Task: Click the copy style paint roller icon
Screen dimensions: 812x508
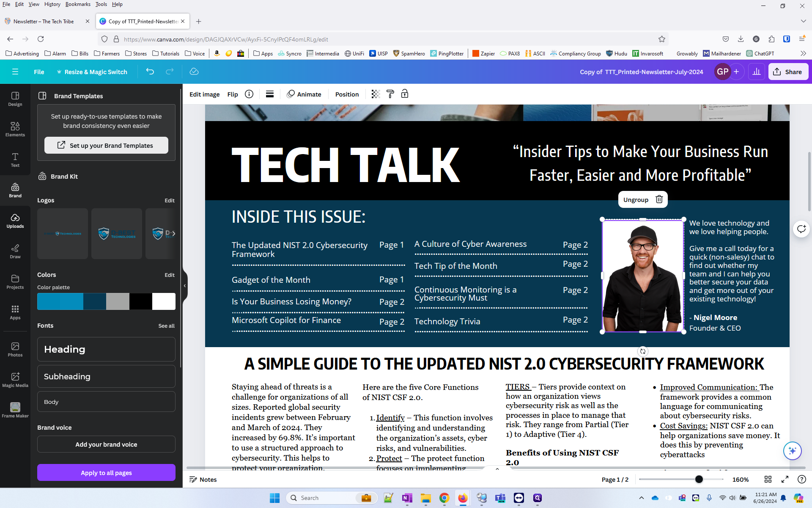Action: 390,94
